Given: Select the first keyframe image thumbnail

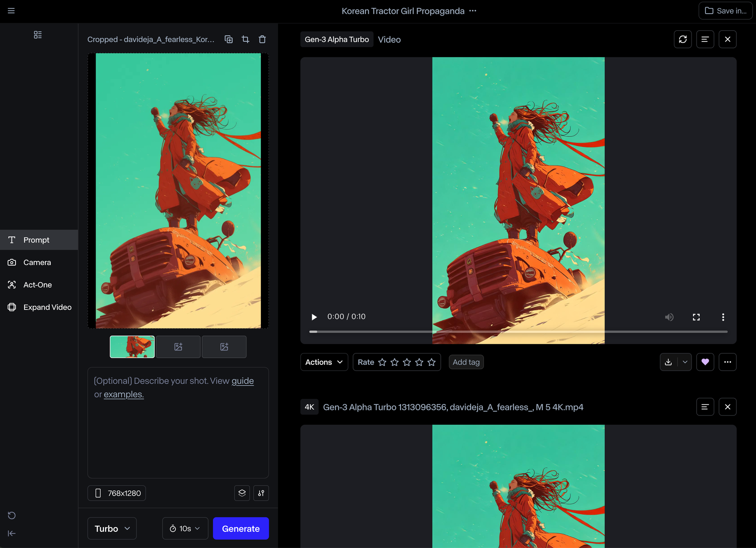Looking at the screenshot, I should click(132, 347).
